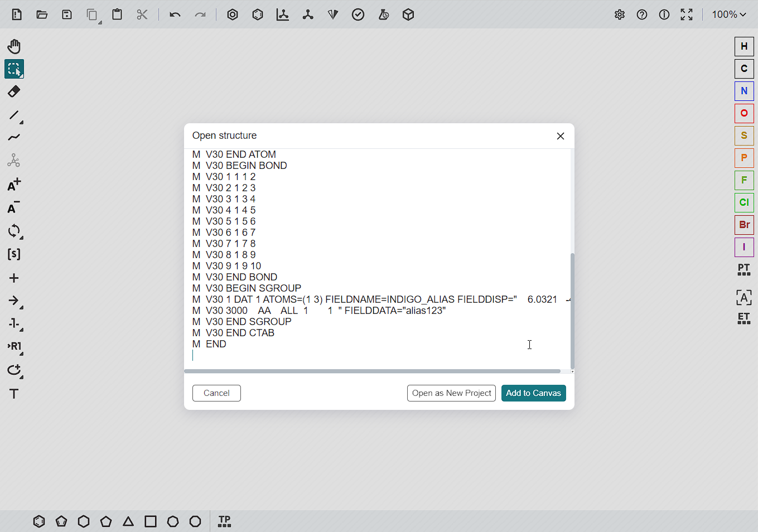Viewport: 758px width, 532px height.
Task: Open the S-Group tool
Action: pyautogui.click(x=14, y=254)
